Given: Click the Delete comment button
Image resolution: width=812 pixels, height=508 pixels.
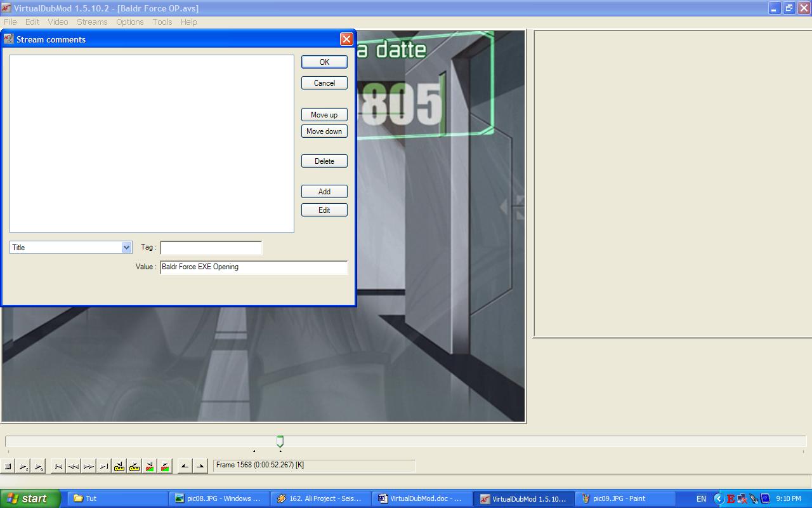Looking at the screenshot, I should coord(324,161).
